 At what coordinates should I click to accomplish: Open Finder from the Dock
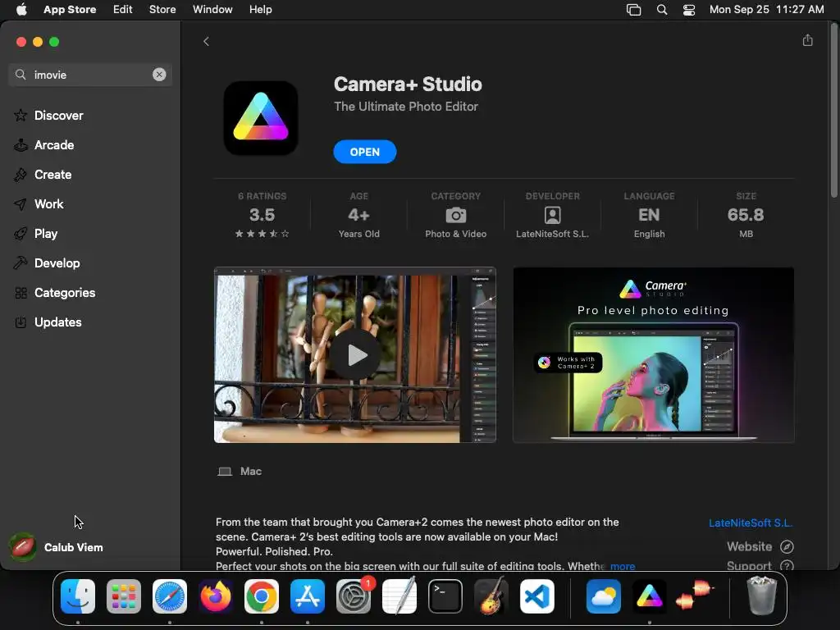click(x=78, y=596)
